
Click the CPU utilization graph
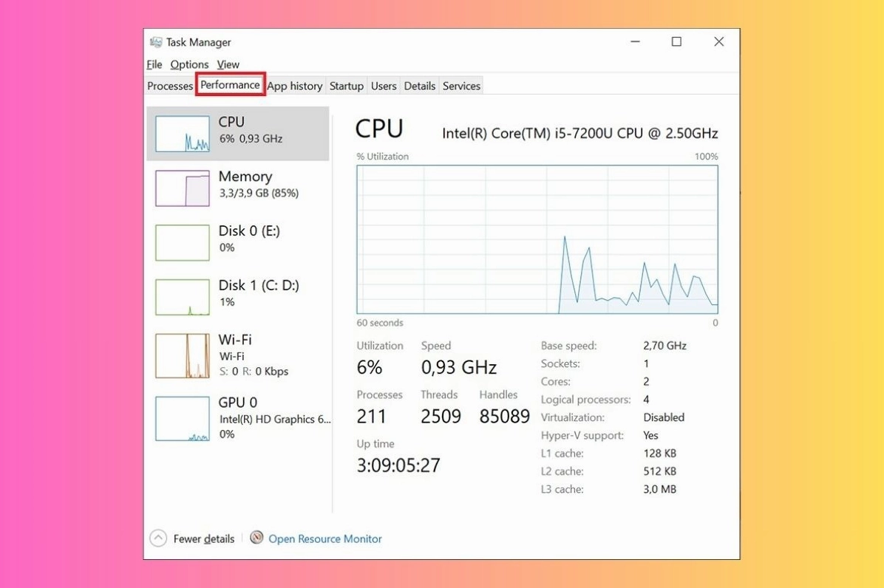[x=537, y=240]
